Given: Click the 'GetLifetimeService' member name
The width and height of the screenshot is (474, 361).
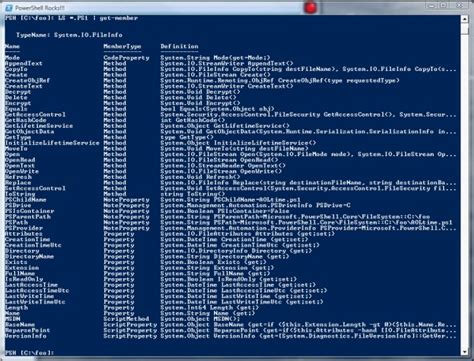Looking at the screenshot, I should coord(39,126).
